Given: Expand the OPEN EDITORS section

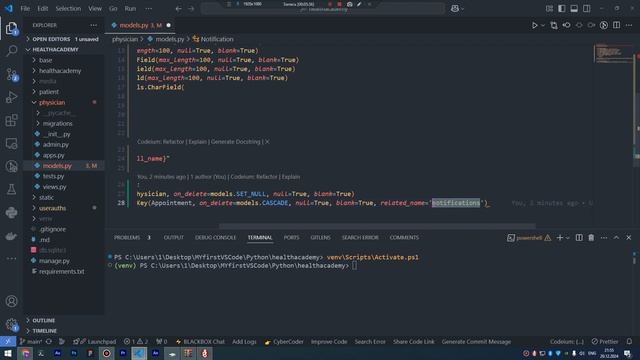Looking at the screenshot, I should click(x=65, y=39).
